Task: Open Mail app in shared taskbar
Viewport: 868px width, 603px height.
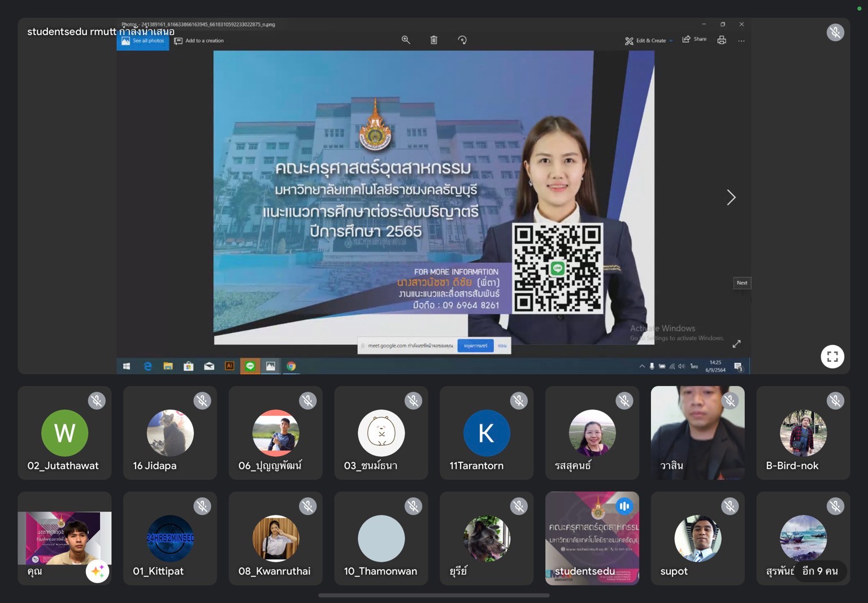Action: click(209, 366)
